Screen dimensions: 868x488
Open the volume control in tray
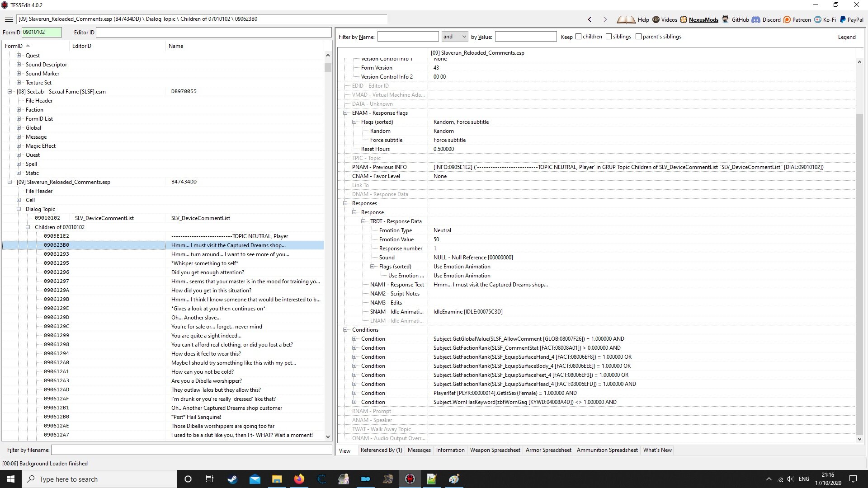[790, 479]
